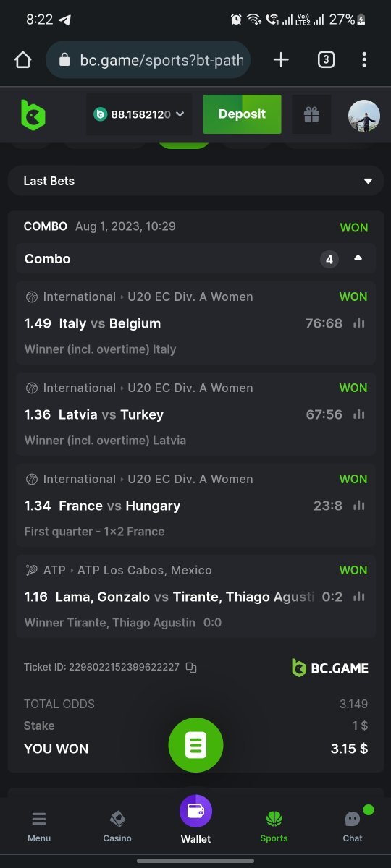This screenshot has width=391, height=868.
Task: Add a new browser tab
Action: pos(281,60)
